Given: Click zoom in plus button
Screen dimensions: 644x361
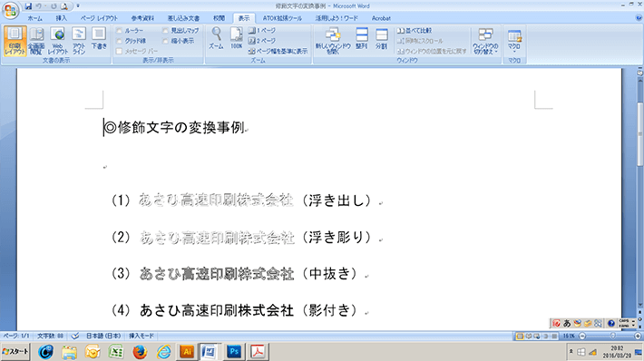Looking at the screenshot, I should coord(638,336).
